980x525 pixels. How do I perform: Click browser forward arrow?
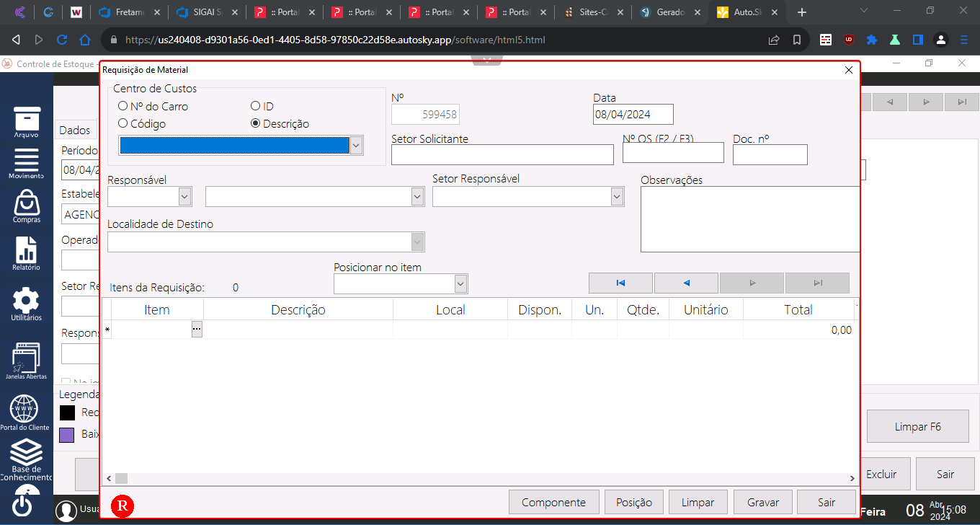[39, 40]
